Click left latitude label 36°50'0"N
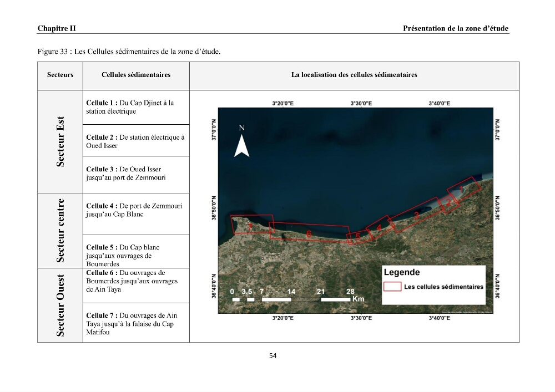 click(214, 208)
